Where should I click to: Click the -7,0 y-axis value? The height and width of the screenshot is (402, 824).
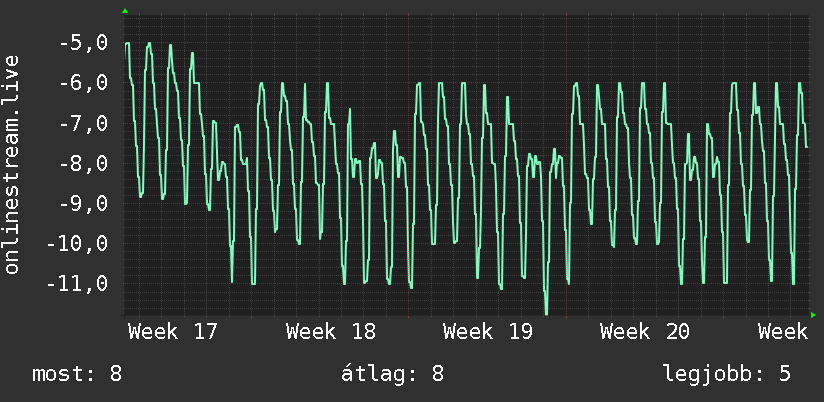click(83, 123)
